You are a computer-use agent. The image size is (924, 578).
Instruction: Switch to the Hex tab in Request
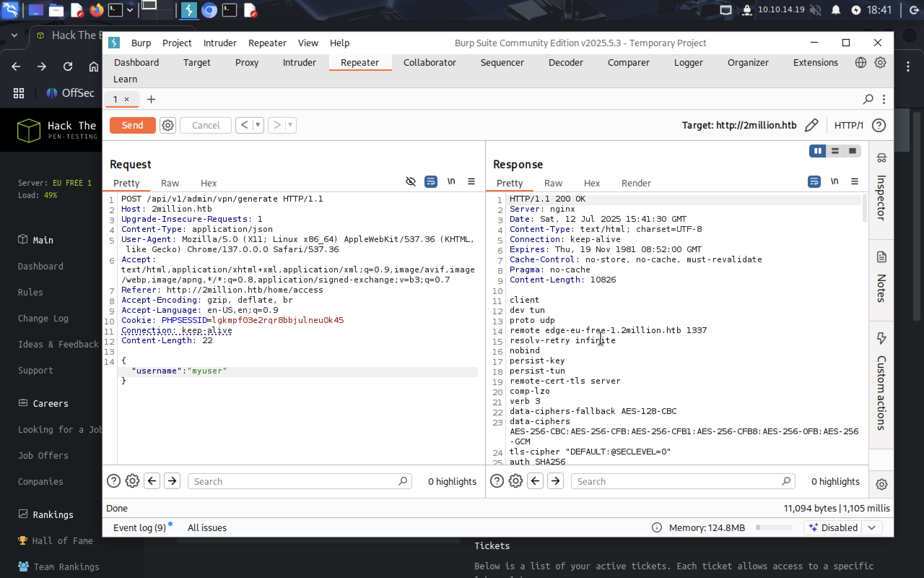pos(209,183)
